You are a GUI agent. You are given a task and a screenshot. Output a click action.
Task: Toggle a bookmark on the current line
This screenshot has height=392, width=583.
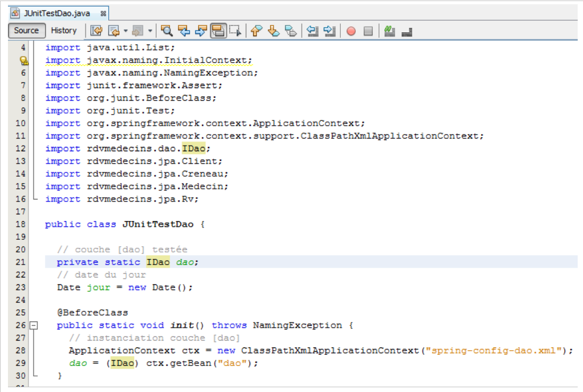(x=291, y=31)
